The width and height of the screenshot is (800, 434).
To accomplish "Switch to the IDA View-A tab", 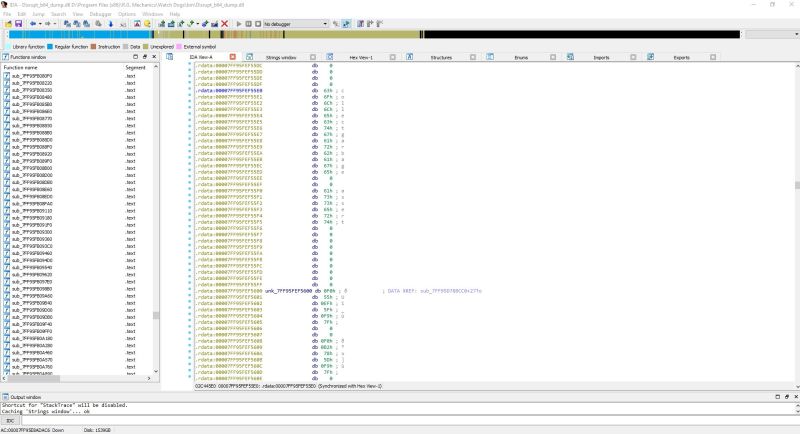I will click(201, 57).
